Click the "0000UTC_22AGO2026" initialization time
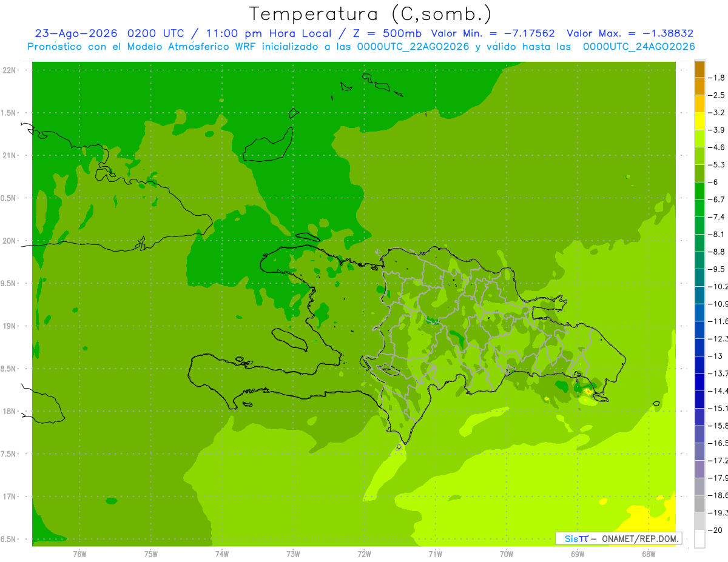The height and width of the screenshot is (562, 728). pos(413,47)
